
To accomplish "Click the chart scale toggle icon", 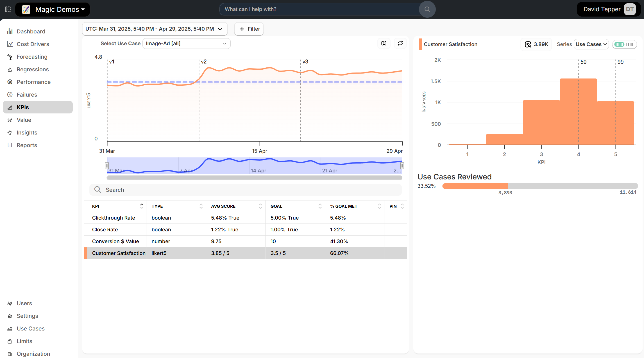I will tap(384, 43).
